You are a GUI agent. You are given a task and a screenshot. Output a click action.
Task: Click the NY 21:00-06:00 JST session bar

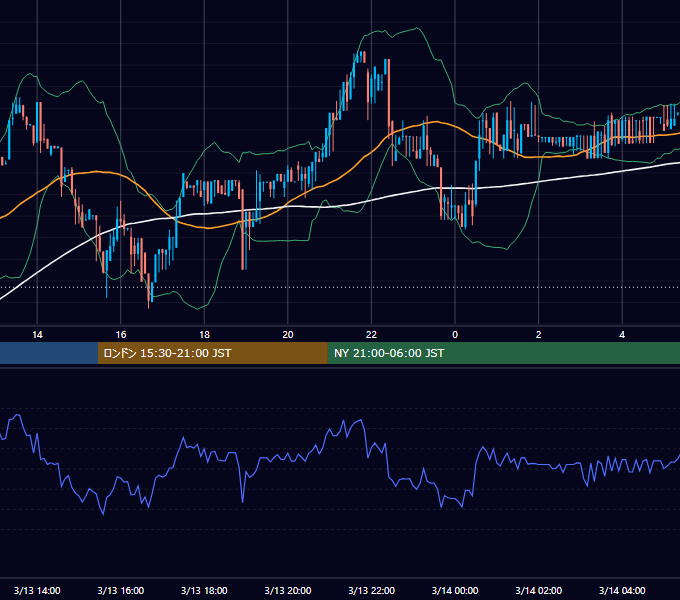[503, 353]
